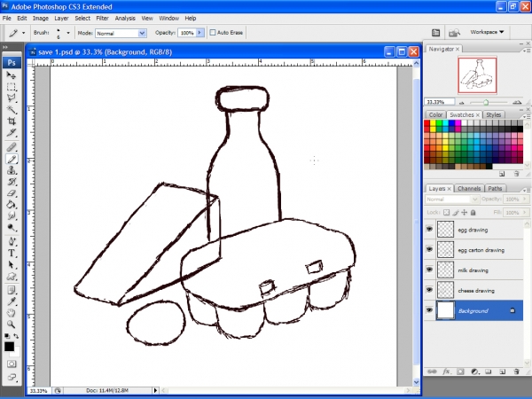Click the Navigator zoom out button
Viewport: 532px width, 399px height.
point(461,103)
